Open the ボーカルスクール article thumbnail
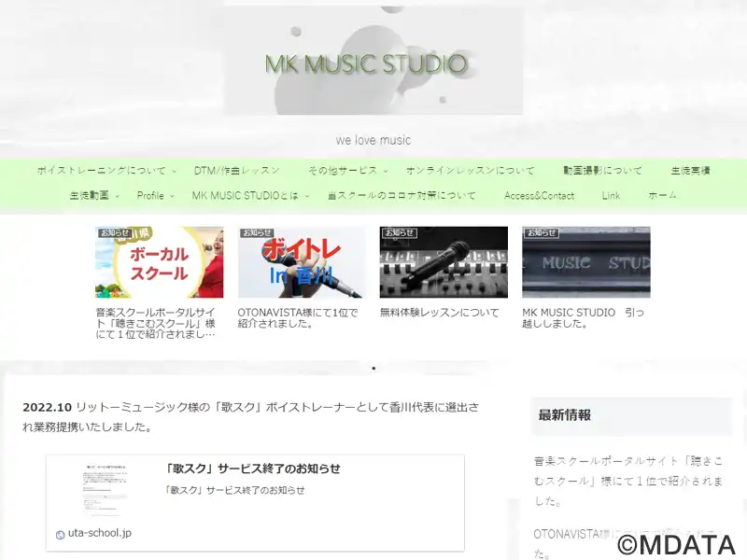Viewport: 747px width, 560px height. [159, 262]
